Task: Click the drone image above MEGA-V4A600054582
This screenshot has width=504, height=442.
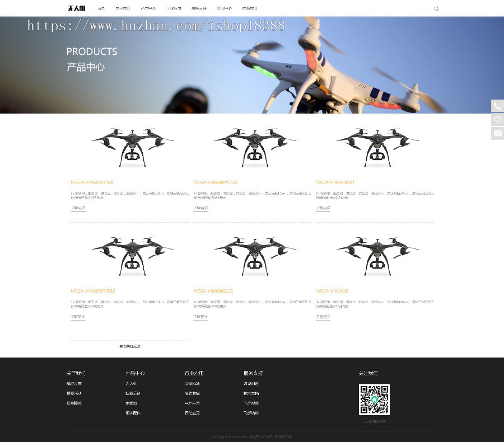Action: click(x=132, y=256)
